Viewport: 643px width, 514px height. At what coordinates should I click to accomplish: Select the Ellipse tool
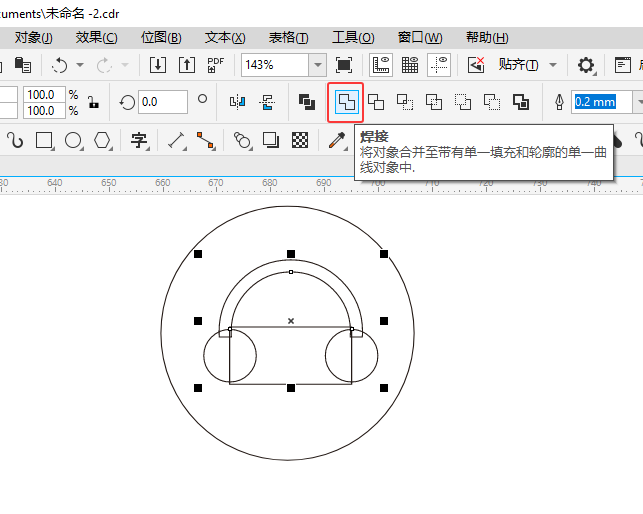click(73, 140)
